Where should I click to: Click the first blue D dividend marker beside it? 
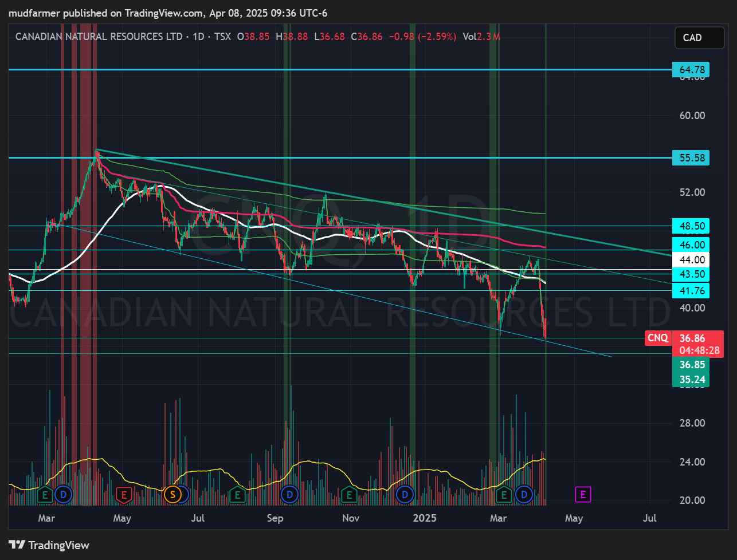click(64, 494)
